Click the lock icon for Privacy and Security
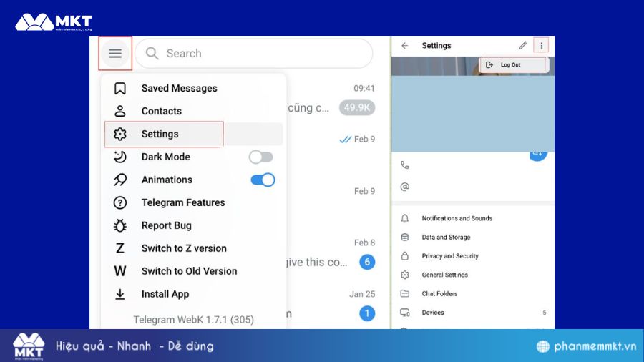The height and width of the screenshot is (362, 644). [405, 256]
